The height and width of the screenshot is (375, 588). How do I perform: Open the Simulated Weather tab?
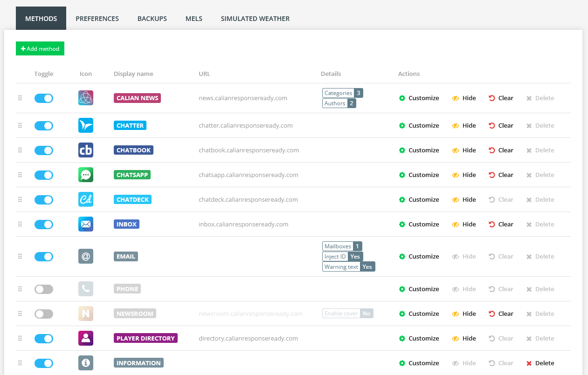pyautogui.click(x=255, y=19)
